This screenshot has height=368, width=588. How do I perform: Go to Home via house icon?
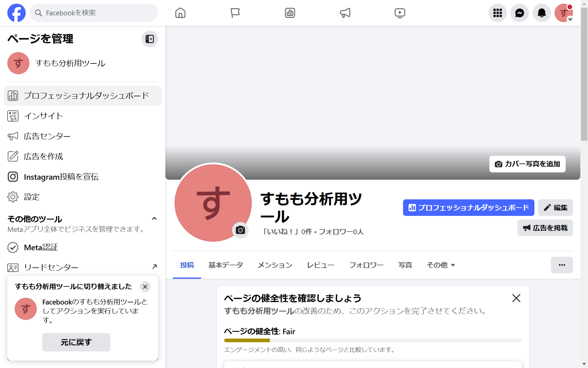(x=180, y=13)
